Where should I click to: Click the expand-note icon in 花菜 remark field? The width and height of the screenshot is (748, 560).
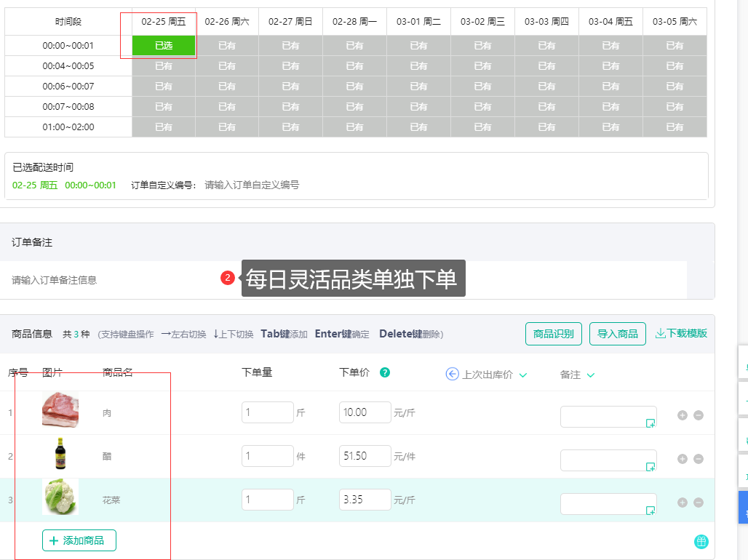[x=650, y=511]
